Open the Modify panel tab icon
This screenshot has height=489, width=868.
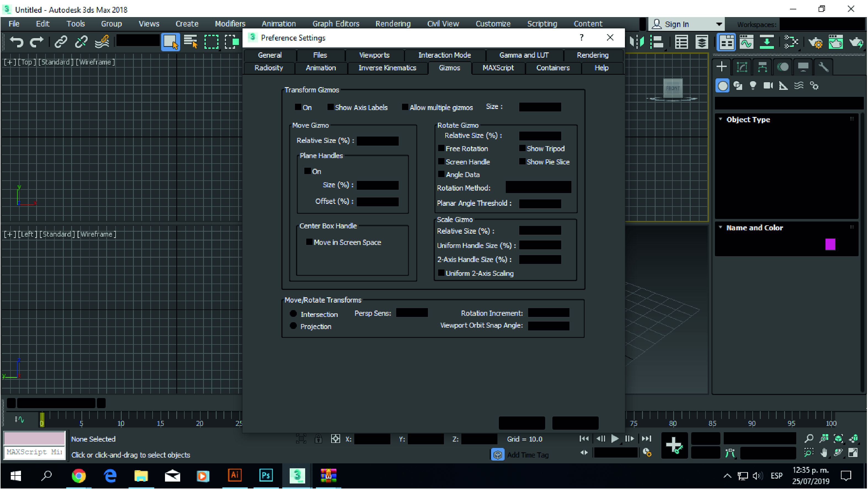(742, 67)
